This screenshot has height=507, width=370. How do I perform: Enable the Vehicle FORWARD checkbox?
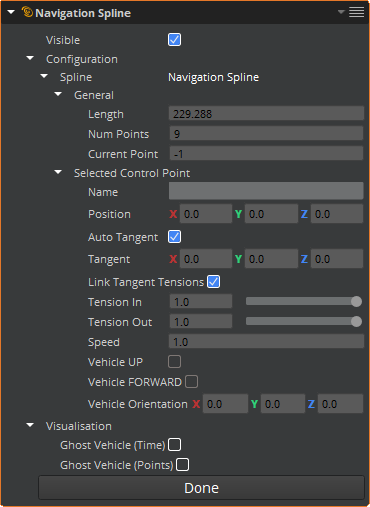click(191, 382)
